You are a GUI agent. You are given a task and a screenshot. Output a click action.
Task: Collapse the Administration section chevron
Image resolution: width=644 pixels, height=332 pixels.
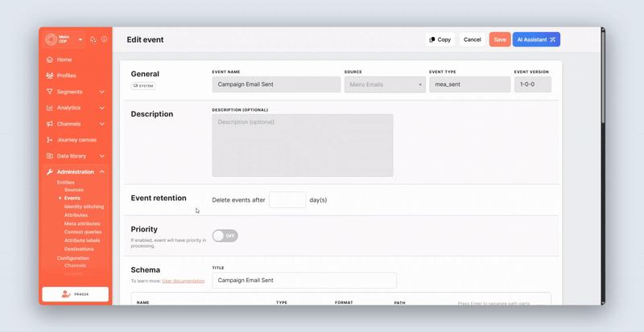[102, 172]
